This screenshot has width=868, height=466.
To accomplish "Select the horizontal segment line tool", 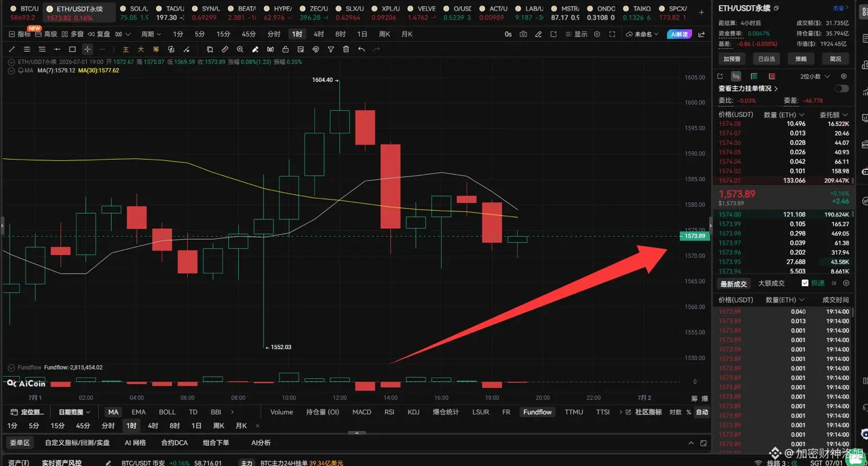I will click(x=57, y=49).
